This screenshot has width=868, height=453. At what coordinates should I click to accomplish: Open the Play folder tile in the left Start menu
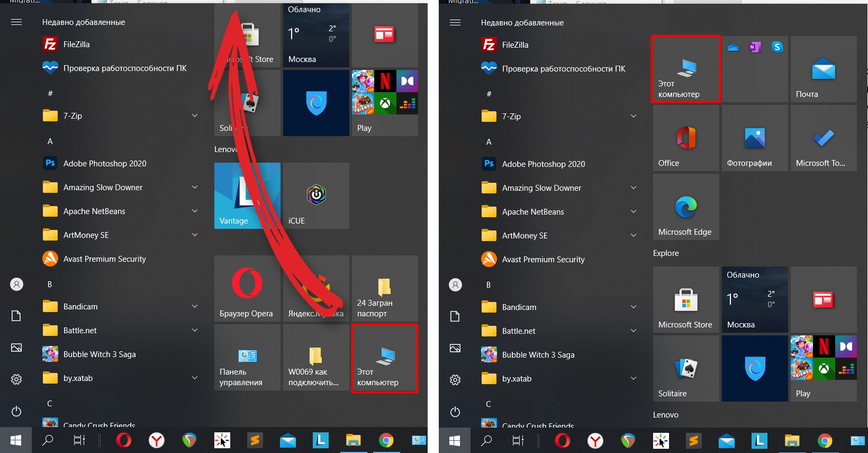pos(385,103)
